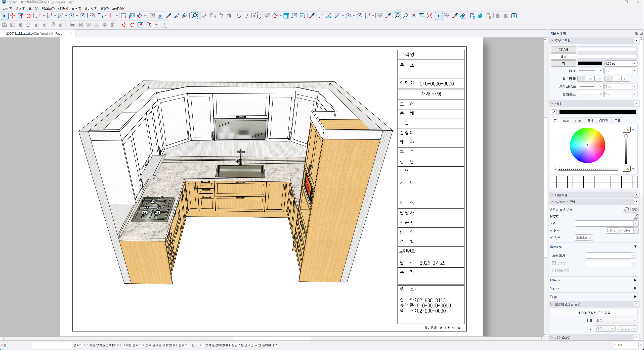Switch to the HSB color tab
Viewport: 644px width, 350px height.
point(578,121)
